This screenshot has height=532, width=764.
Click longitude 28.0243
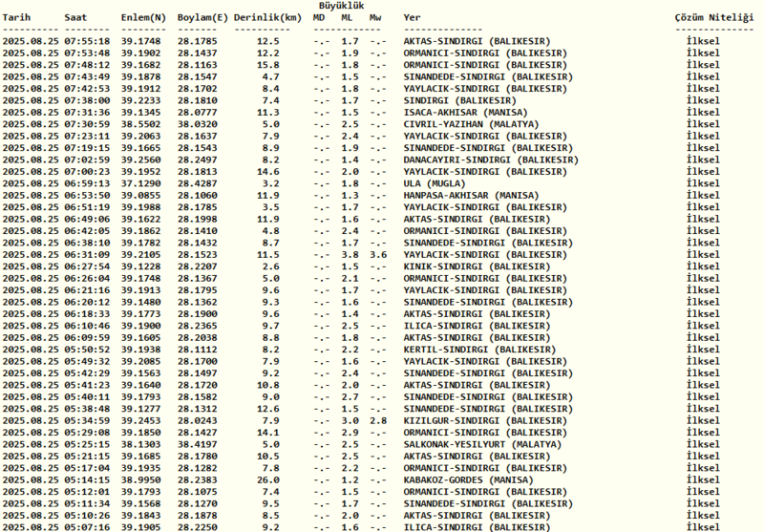pyautogui.click(x=198, y=421)
